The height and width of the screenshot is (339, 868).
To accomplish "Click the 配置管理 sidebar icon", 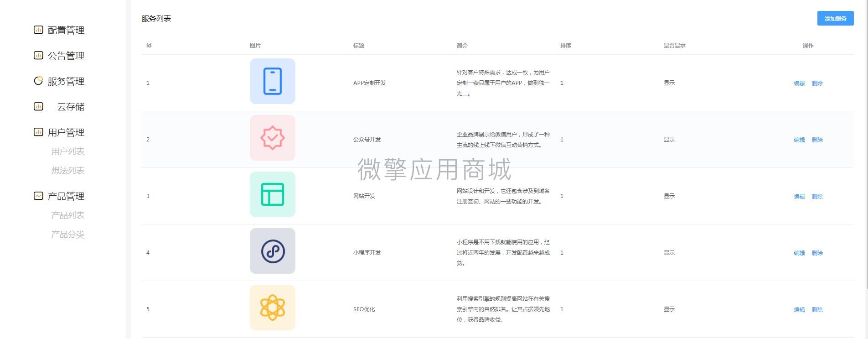I will 38,30.
